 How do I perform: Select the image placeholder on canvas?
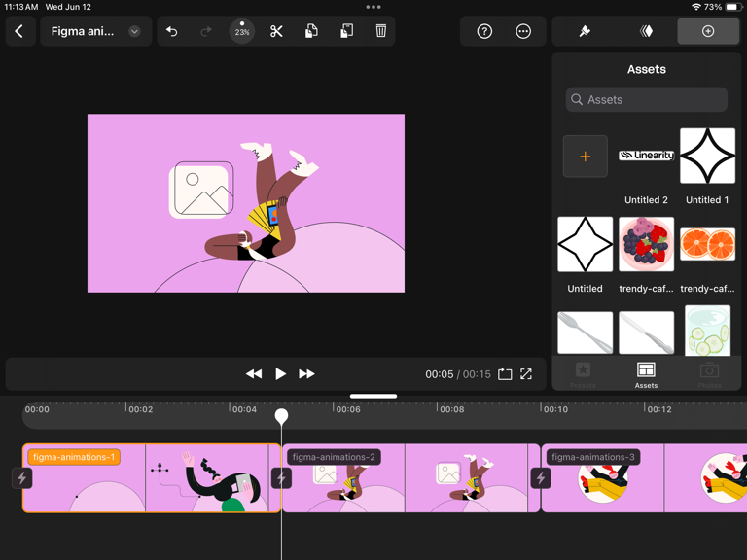[201, 190]
